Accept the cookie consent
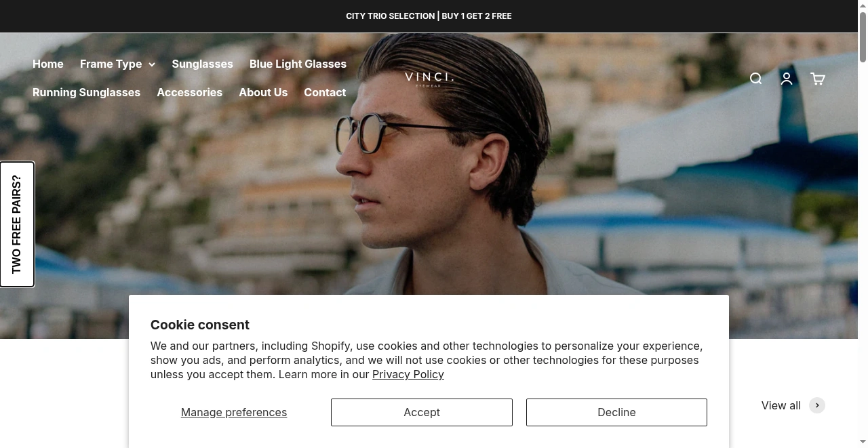 (421, 412)
